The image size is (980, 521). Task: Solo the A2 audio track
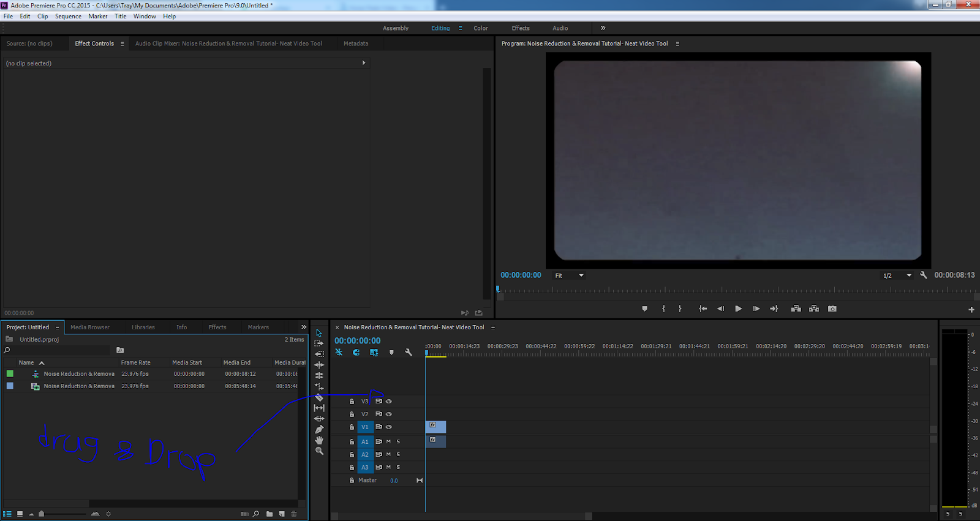coord(398,454)
